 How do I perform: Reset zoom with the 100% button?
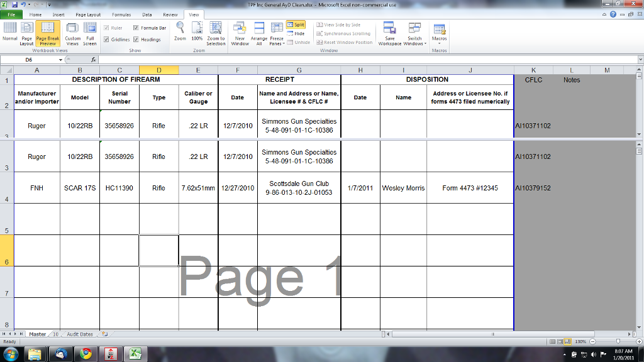pyautogui.click(x=197, y=31)
